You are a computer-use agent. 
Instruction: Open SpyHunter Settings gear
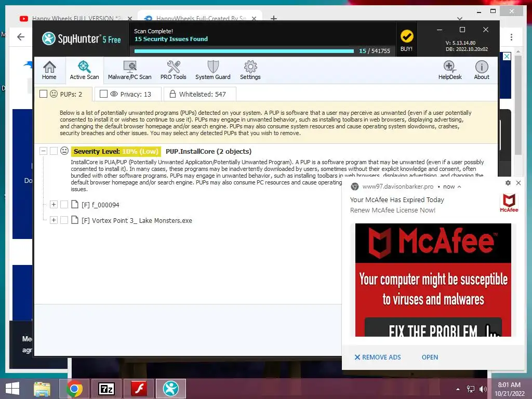point(250,70)
